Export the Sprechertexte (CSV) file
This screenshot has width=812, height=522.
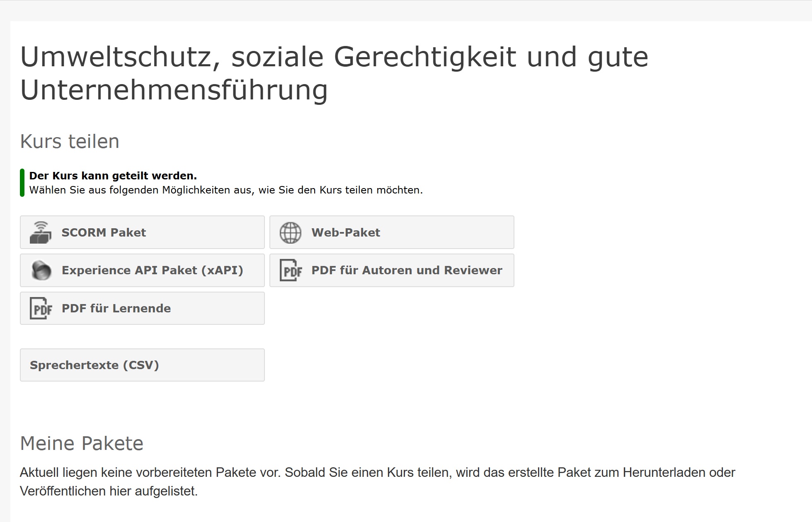pyautogui.click(x=142, y=365)
